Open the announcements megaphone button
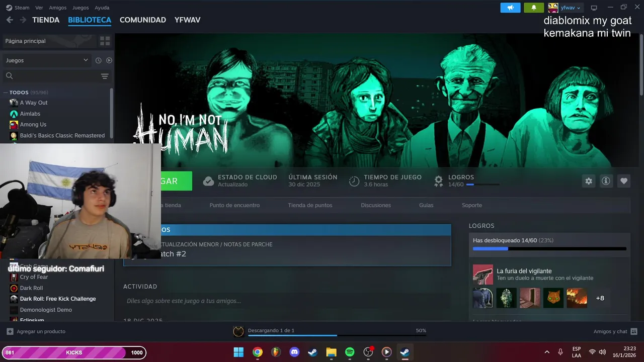The height and width of the screenshot is (362, 644). pos(510,8)
